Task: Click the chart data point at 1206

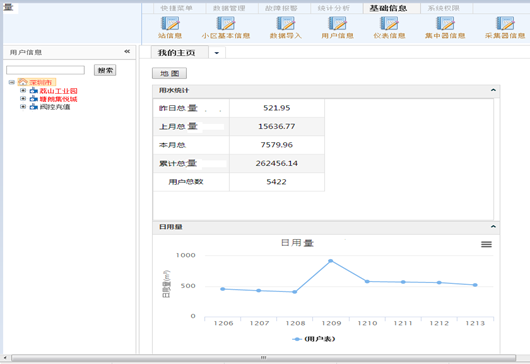Action: [x=222, y=289]
